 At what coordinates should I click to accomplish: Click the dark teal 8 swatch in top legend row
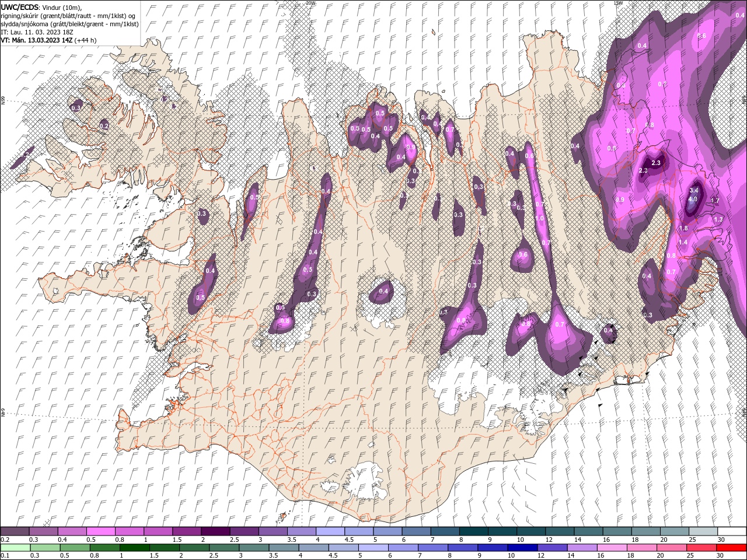pos(473,531)
